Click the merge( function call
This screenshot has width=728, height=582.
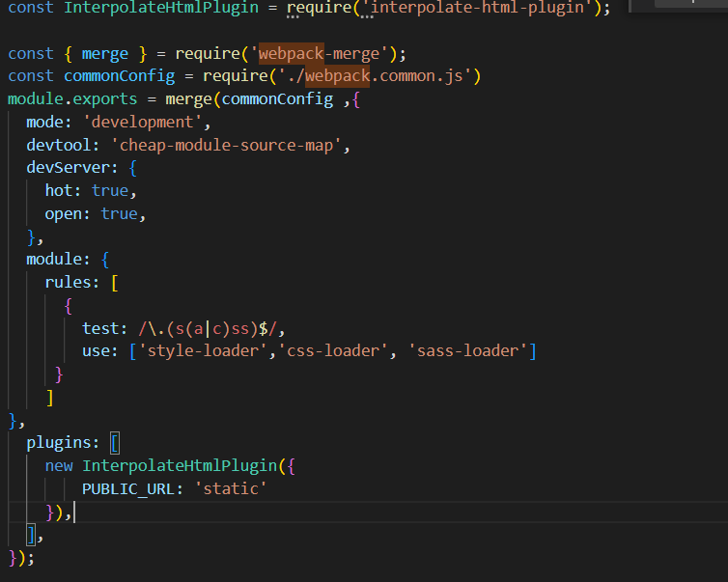[x=189, y=99]
